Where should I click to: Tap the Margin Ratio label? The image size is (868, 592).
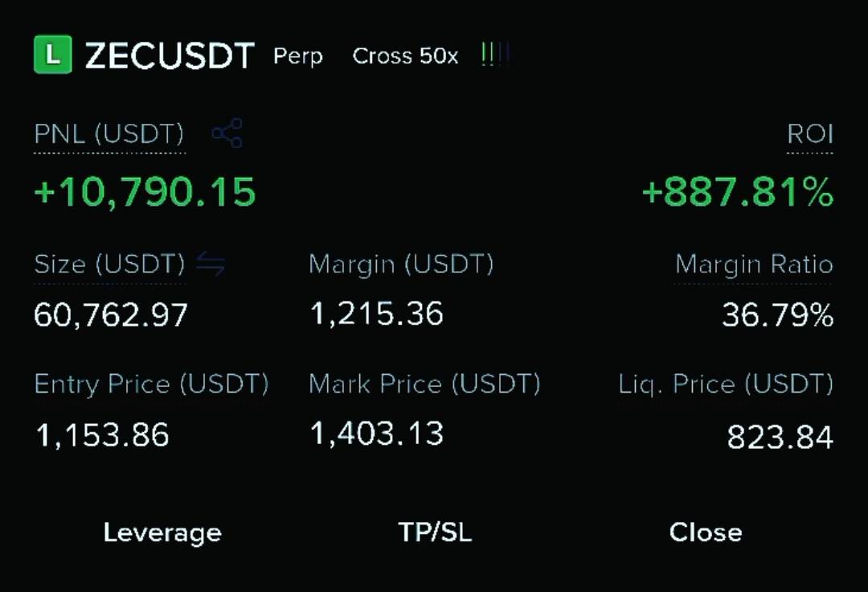pos(754,265)
